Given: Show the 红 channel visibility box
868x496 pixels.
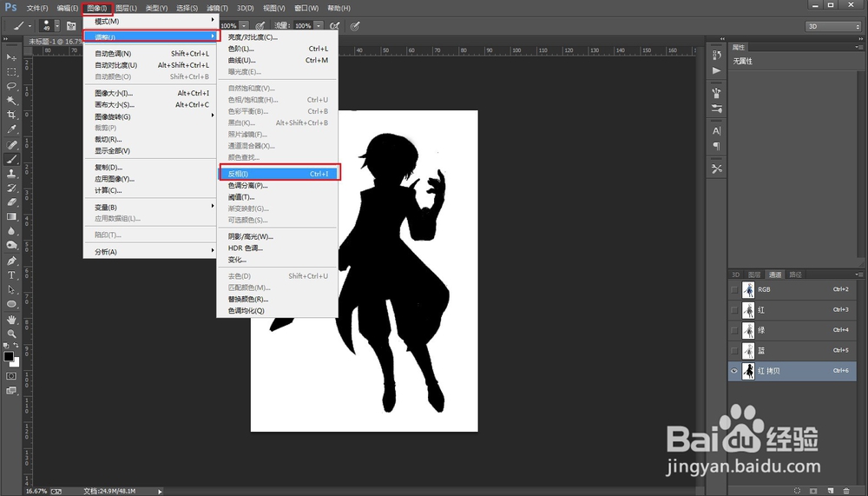Looking at the screenshot, I should [x=734, y=310].
